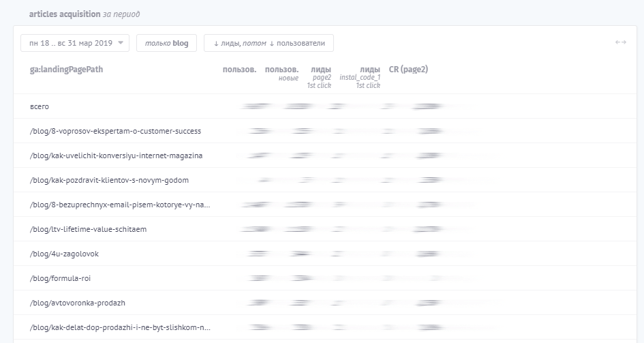Open the /blog/kak-uvelichit-konversiyu-internet-magazina row
644x343 pixels.
click(x=116, y=155)
